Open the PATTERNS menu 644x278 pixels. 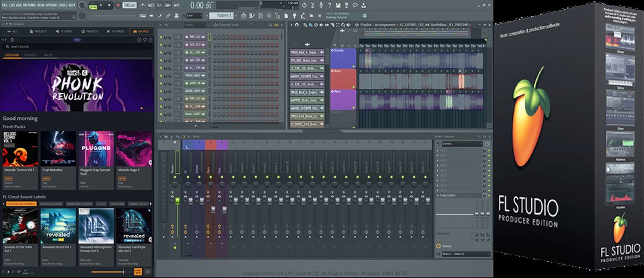coord(30,5)
